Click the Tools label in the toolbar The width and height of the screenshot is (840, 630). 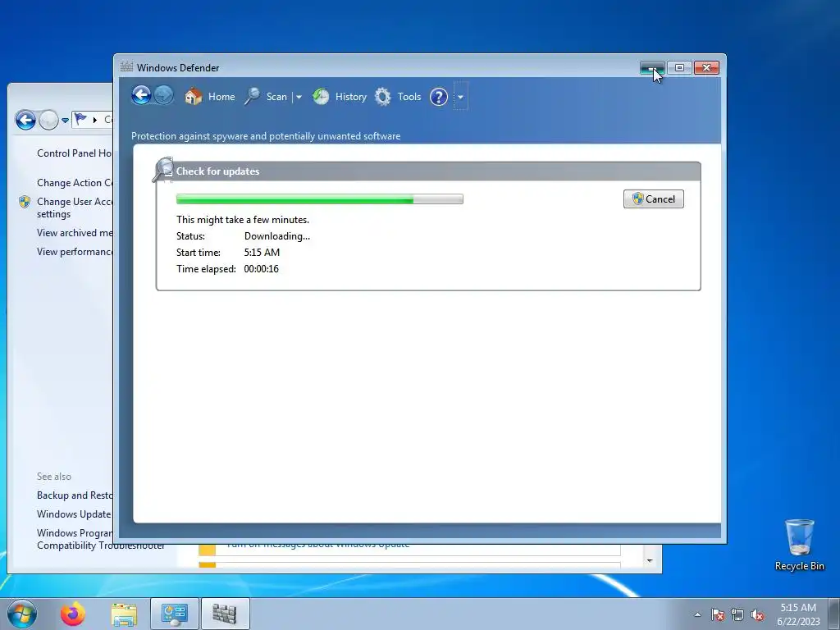tap(409, 97)
